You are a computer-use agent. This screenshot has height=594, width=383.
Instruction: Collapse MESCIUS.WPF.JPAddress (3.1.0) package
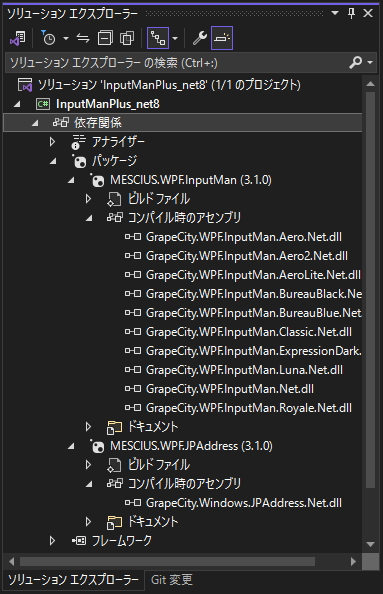71,447
